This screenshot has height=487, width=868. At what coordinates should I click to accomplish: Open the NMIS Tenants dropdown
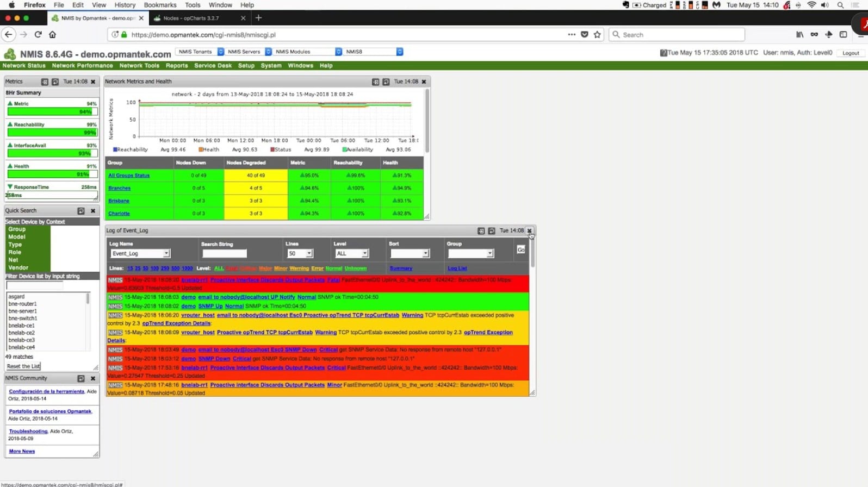(x=200, y=52)
